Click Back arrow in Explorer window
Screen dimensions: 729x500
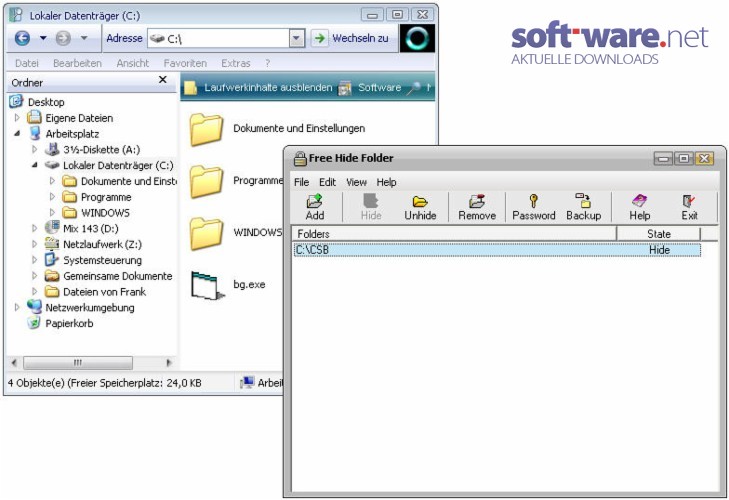[22, 38]
